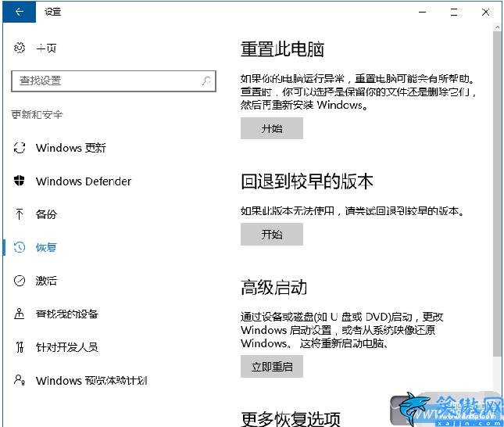Click the back arrow in title bar
The width and height of the screenshot is (504, 427).
click(x=20, y=13)
